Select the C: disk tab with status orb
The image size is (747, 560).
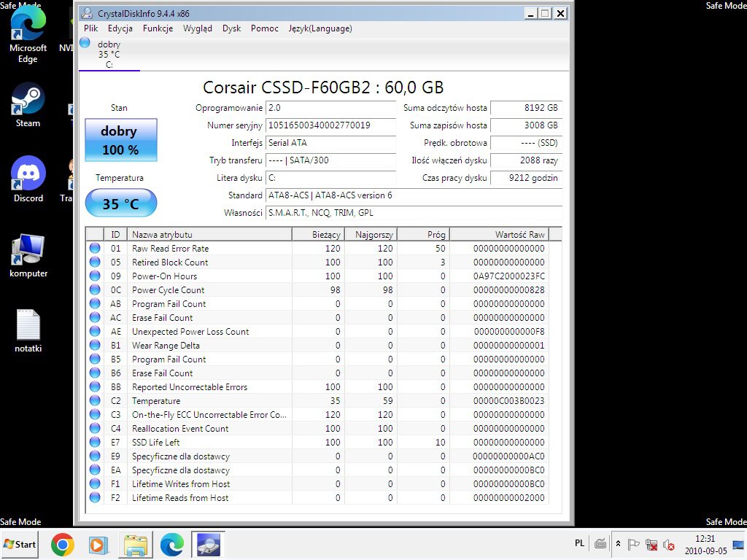pos(109,54)
